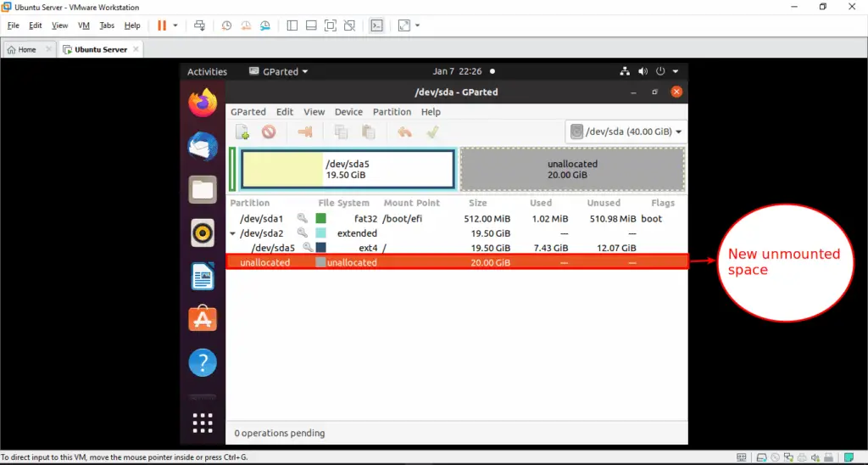Open Thunderbird Mail from the Ubuntu dock
The width and height of the screenshot is (868, 465).
(203, 146)
